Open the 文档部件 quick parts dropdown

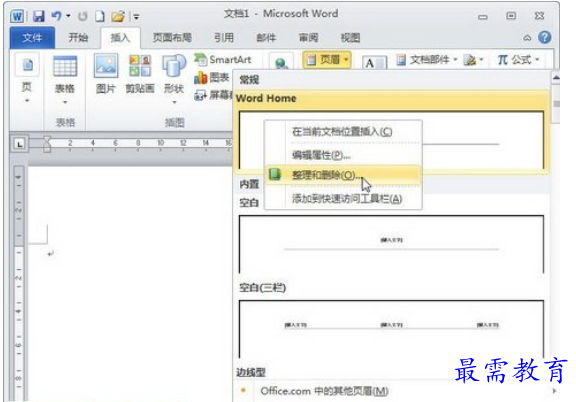426,60
